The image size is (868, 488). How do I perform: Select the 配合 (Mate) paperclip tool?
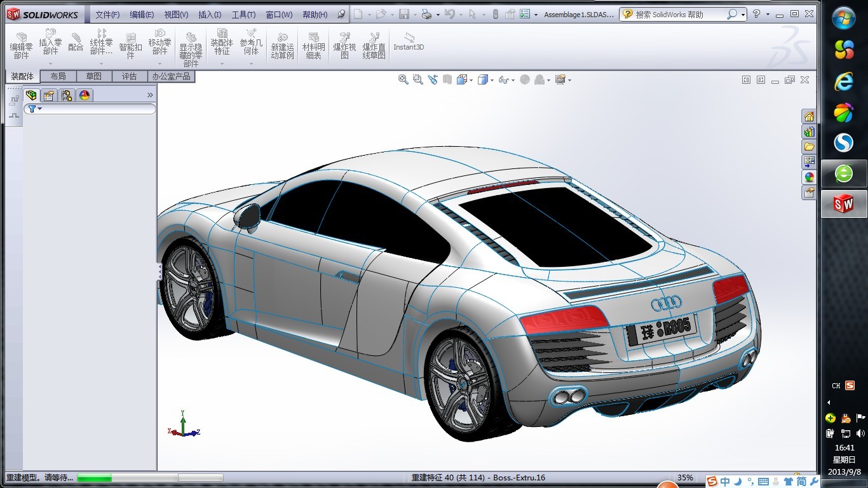(76, 43)
